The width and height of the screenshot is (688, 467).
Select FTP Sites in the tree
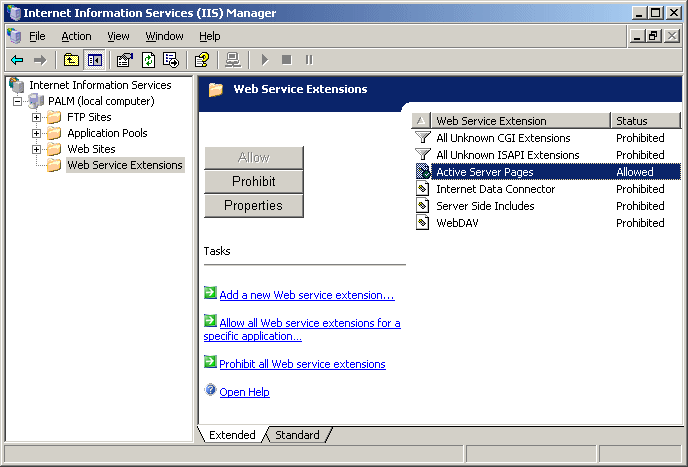(90, 117)
